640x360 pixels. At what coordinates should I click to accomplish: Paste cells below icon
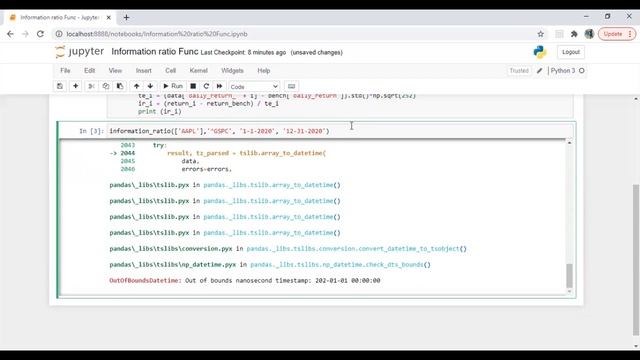pos(120,86)
